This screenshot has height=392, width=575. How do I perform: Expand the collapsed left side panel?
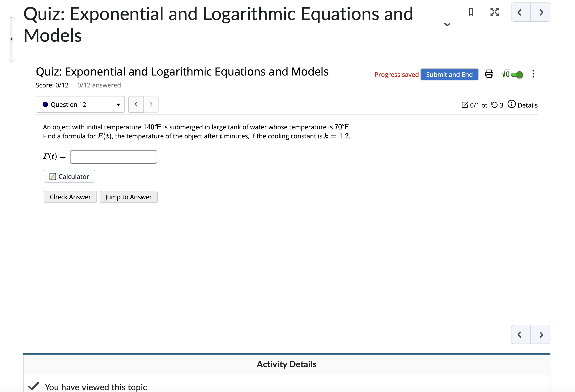pyautogui.click(x=12, y=39)
